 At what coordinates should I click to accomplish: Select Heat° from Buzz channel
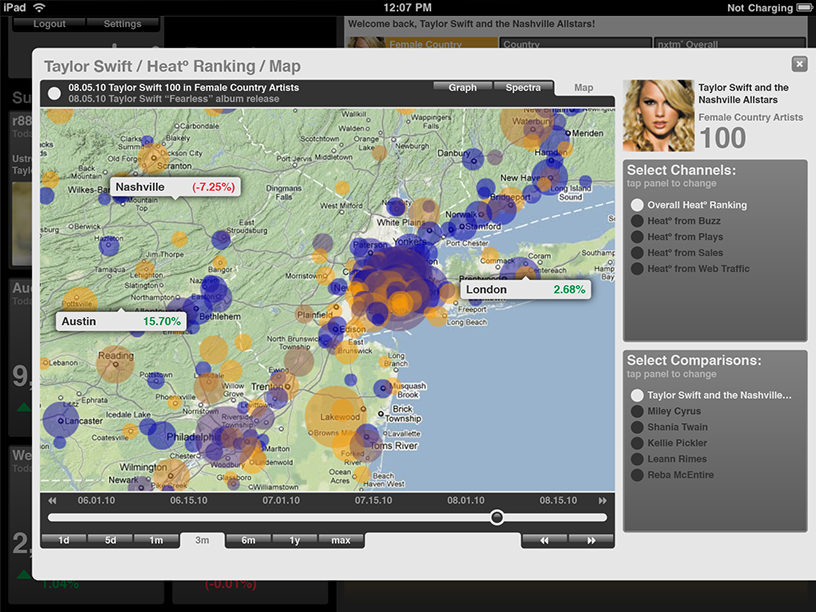[676, 221]
